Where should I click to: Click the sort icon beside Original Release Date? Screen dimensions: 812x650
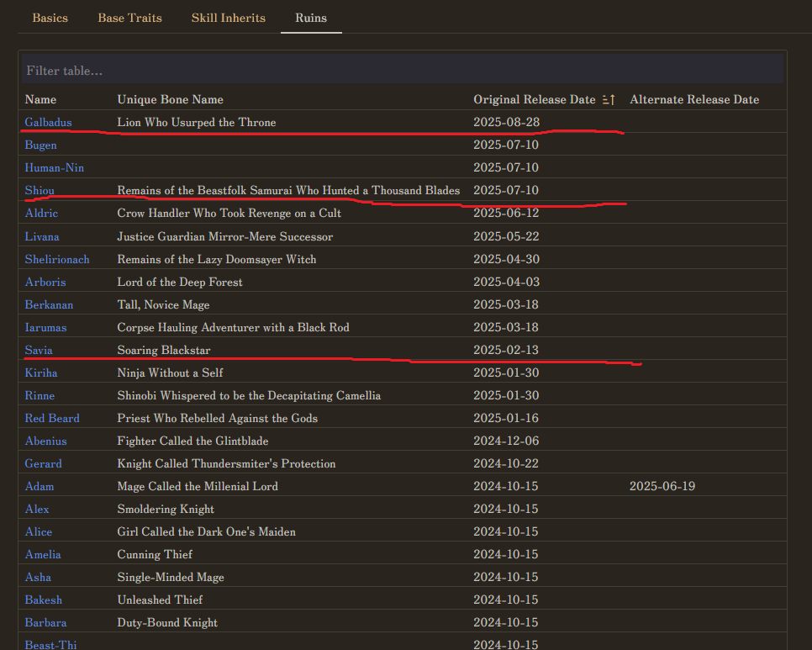tap(609, 100)
